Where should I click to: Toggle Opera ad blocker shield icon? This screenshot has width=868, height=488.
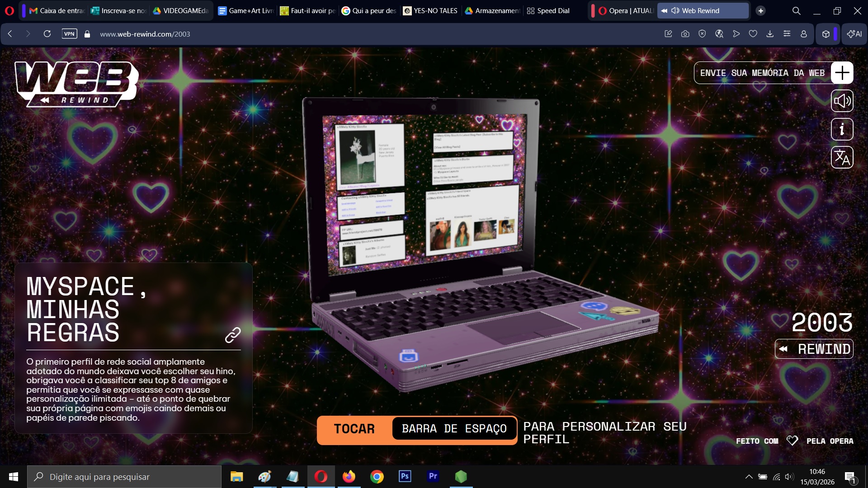point(702,34)
